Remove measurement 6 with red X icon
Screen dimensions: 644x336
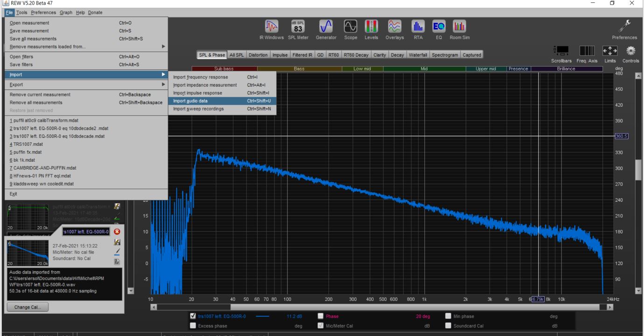[117, 232]
